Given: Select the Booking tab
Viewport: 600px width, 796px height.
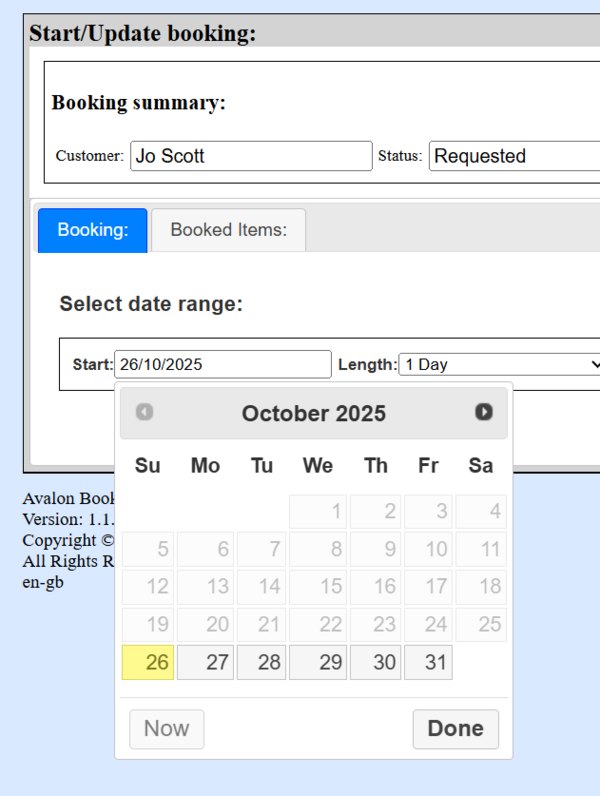Looking at the screenshot, I should coord(93,230).
